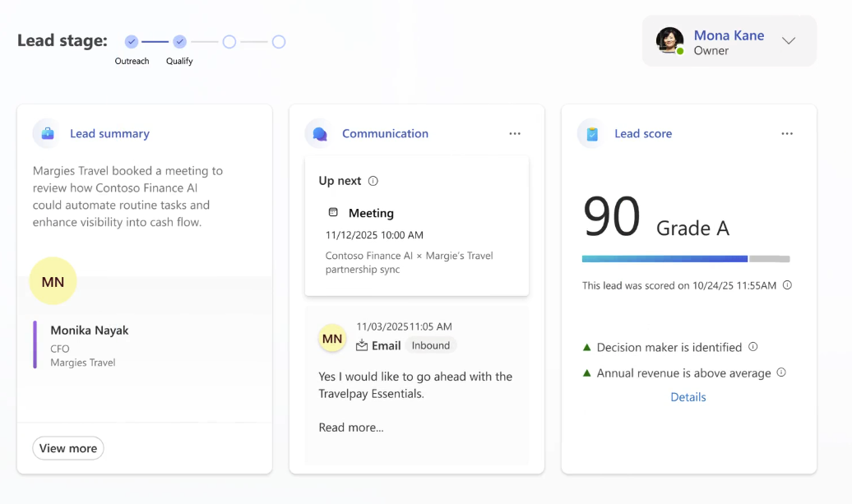
Task: Select the Outreach stage checkpoint
Action: [132, 42]
